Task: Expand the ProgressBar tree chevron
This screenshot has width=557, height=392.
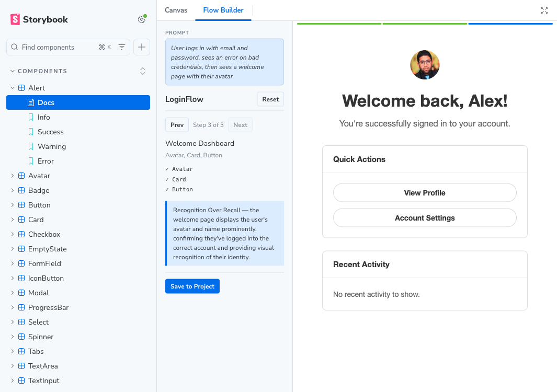Action: tap(13, 307)
